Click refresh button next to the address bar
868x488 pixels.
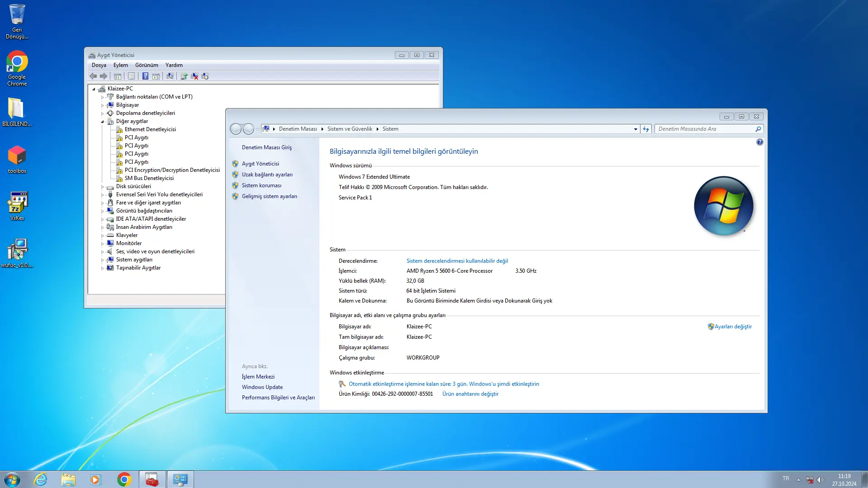point(646,129)
